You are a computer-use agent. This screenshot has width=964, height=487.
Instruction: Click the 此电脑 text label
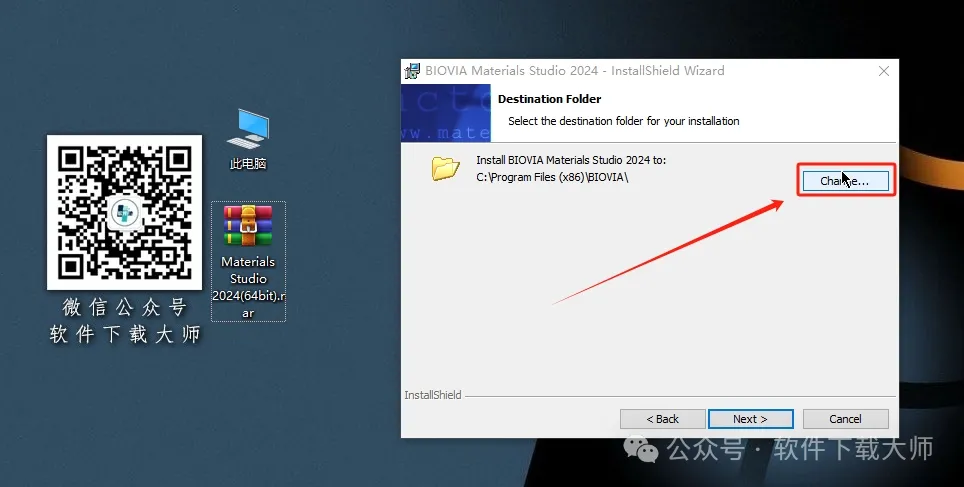[248, 164]
